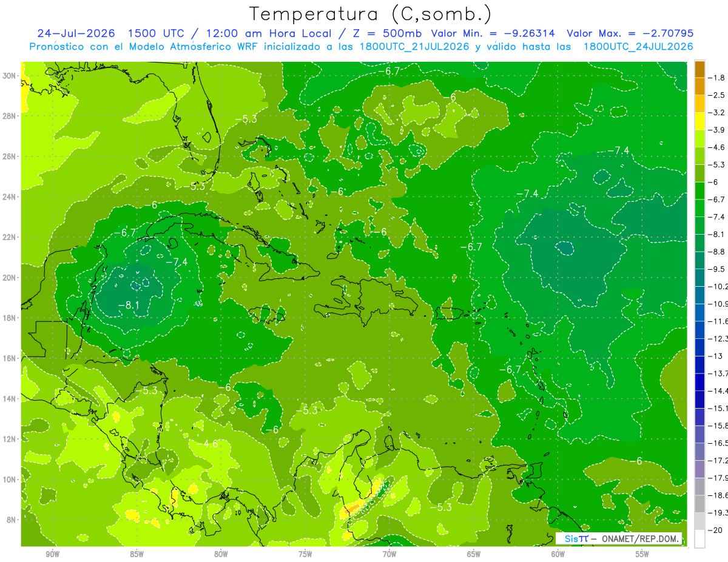Screen dimensions: 728x562
Task: Click the 8N latitude axis label
Action: click(x=12, y=520)
